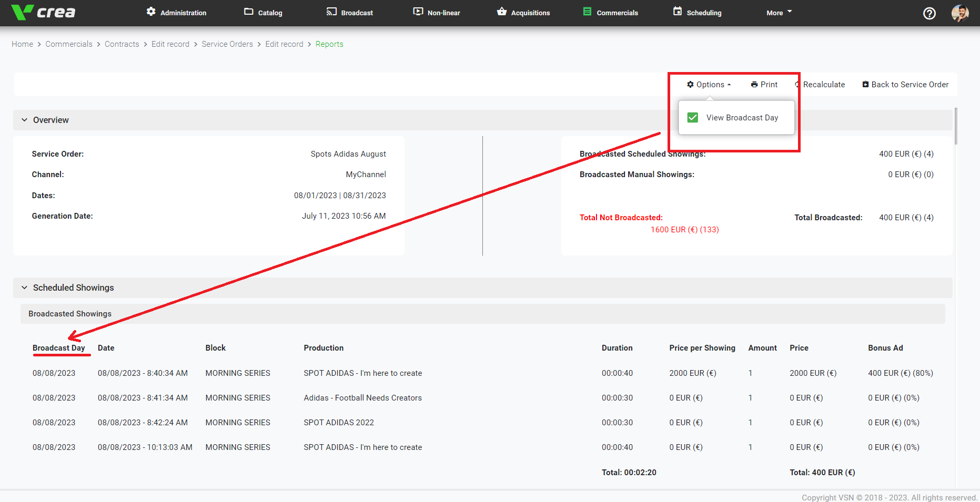Click the Spots Adidas August service order value
Image resolution: width=980 pixels, height=502 pixels.
pyautogui.click(x=348, y=154)
